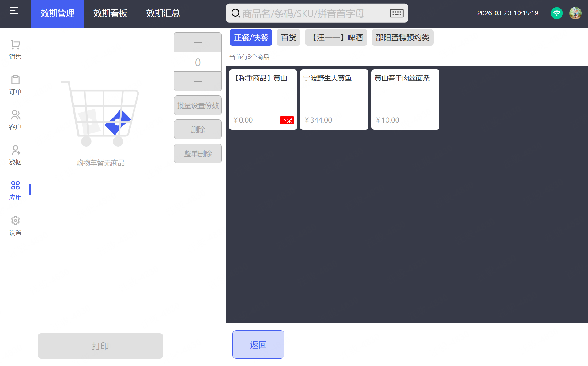The width and height of the screenshot is (588, 366).
Task: Select the 百货 category
Action: (x=288, y=37)
